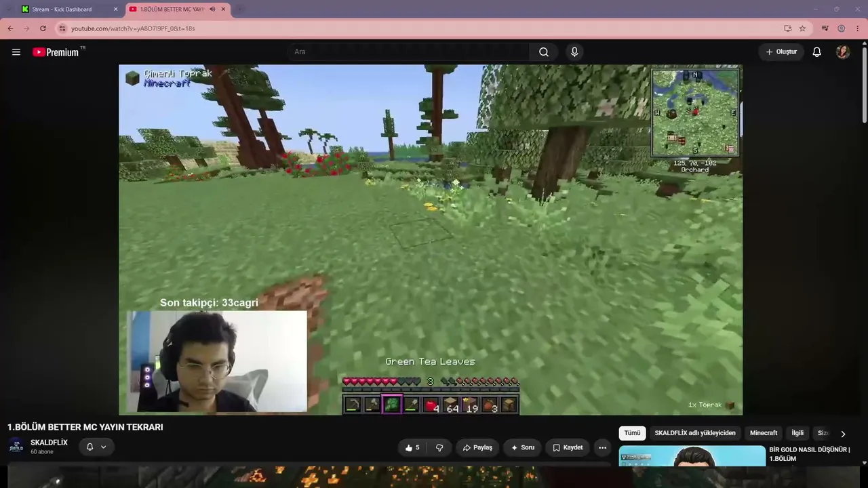The width and height of the screenshot is (868, 488).
Task: Go to YouTube Premium home via the logo
Action: (56, 52)
